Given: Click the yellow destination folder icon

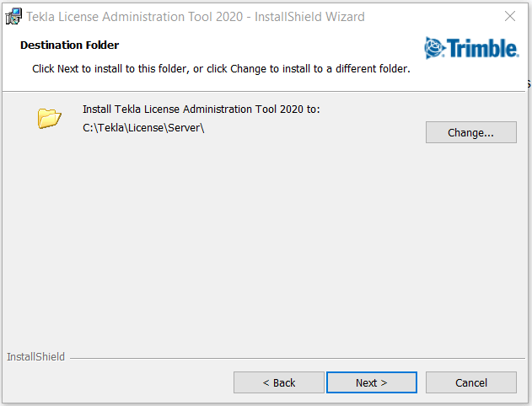Looking at the screenshot, I should (49, 118).
